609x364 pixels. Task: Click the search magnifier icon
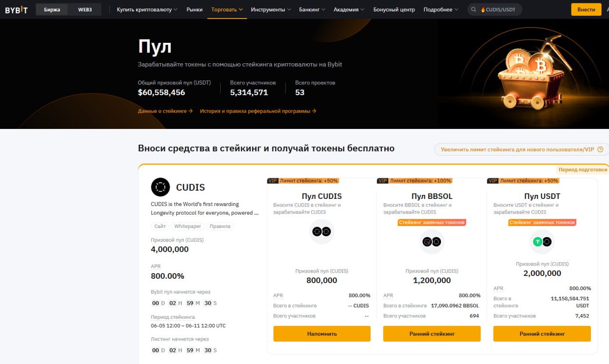tap(474, 10)
